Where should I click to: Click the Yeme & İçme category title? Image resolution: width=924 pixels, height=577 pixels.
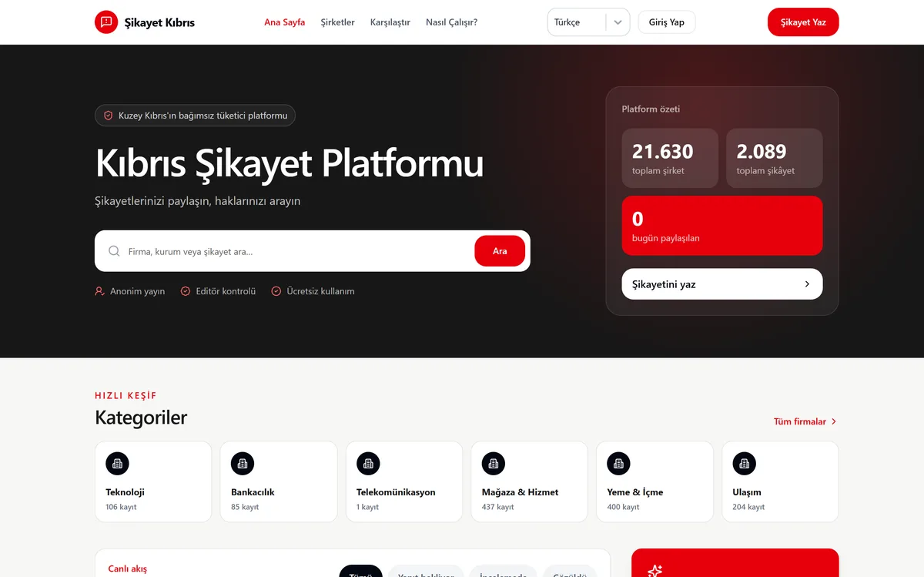[x=635, y=492]
